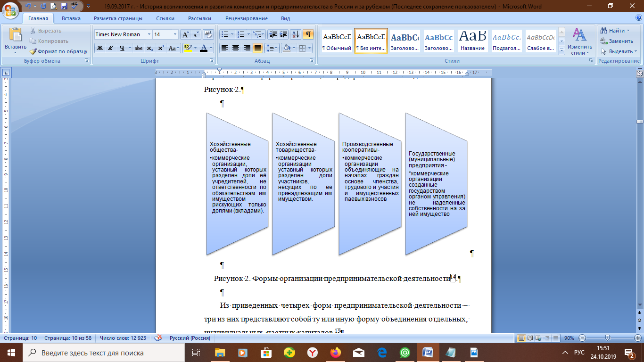Viewport: 644px width, 362px height.
Task: Toggle Align Left paragraph alignment
Action: 224,48
